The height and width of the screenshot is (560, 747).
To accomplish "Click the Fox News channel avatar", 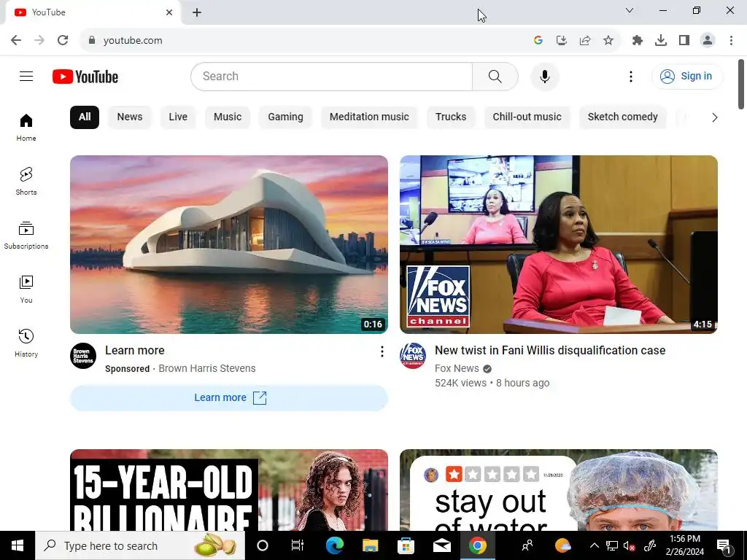I will point(413,356).
